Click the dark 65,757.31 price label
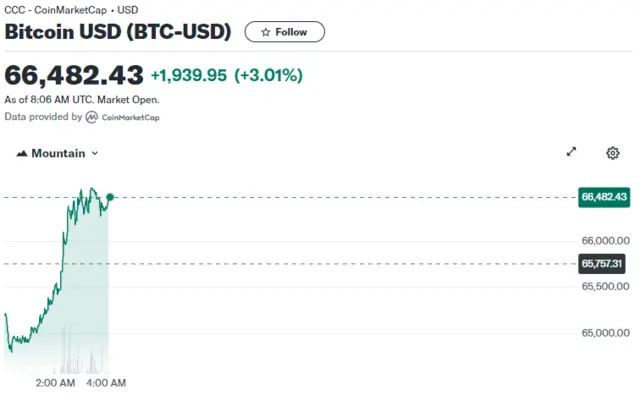 (x=601, y=264)
